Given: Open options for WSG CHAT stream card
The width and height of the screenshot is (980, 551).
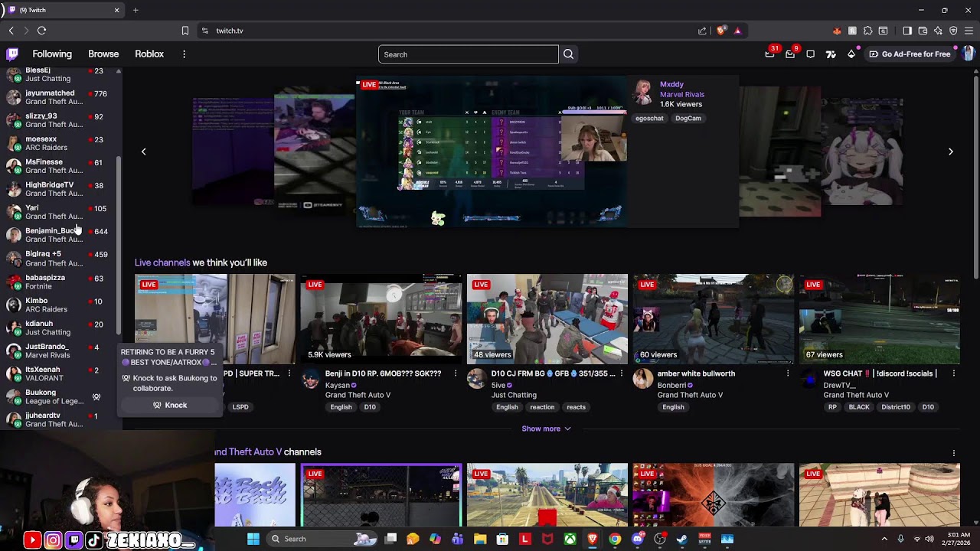Looking at the screenshot, I should coord(953,373).
